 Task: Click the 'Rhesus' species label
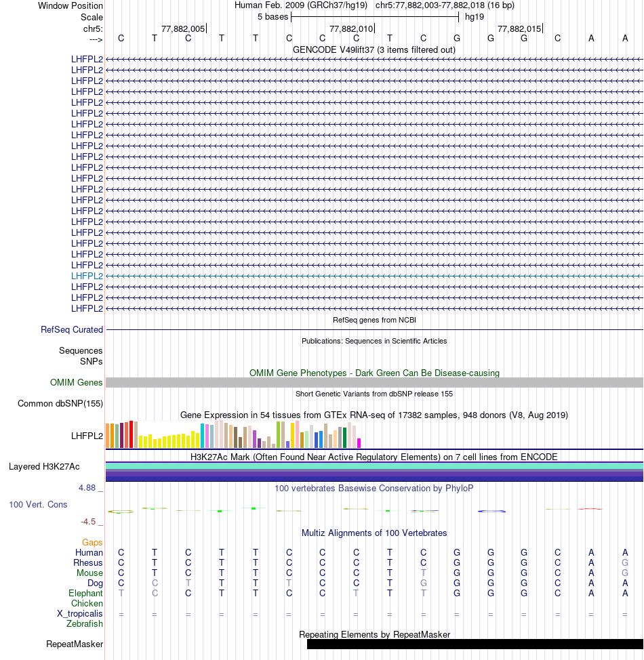[x=88, y=563]
